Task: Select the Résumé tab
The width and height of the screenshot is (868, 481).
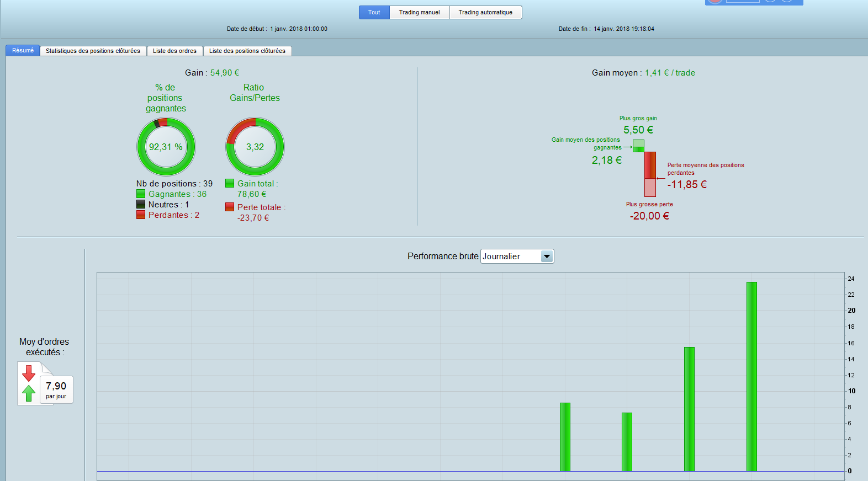Action: pyautogui.click(x=23, y=50)
